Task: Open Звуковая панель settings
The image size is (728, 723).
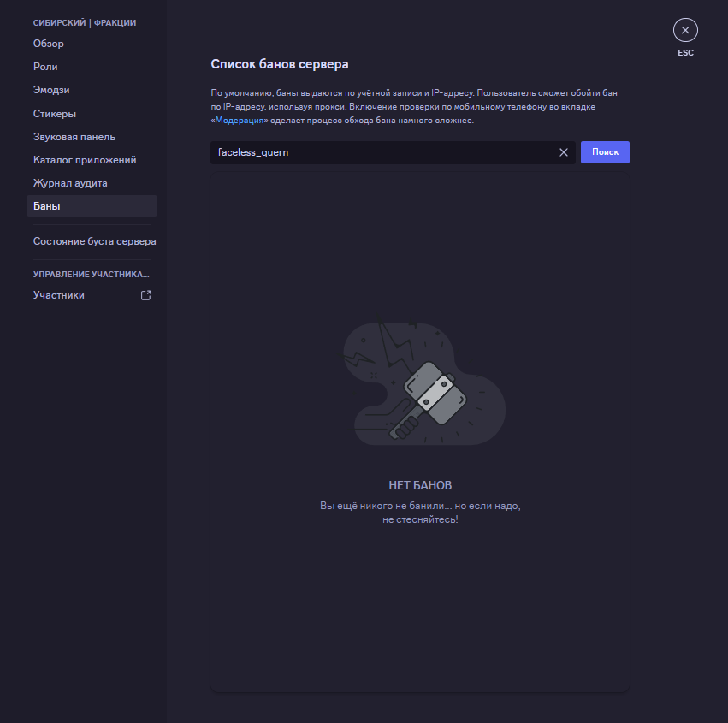Action: (74, 137)
